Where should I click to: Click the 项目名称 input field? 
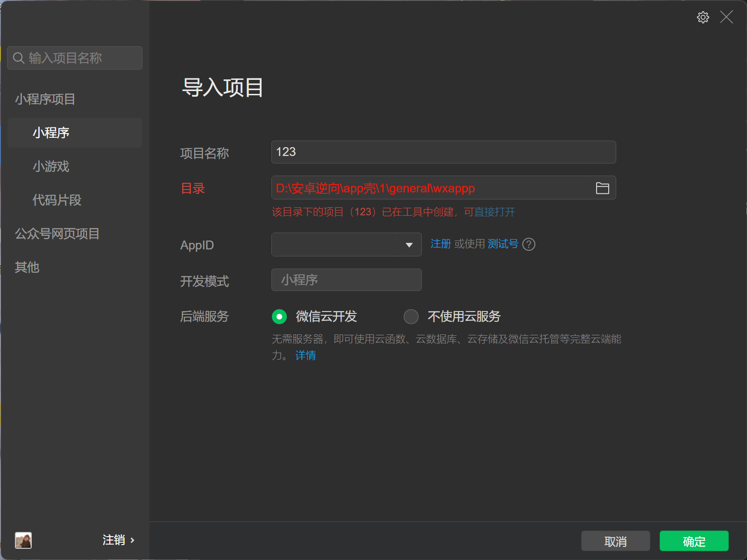click(443, 152)
